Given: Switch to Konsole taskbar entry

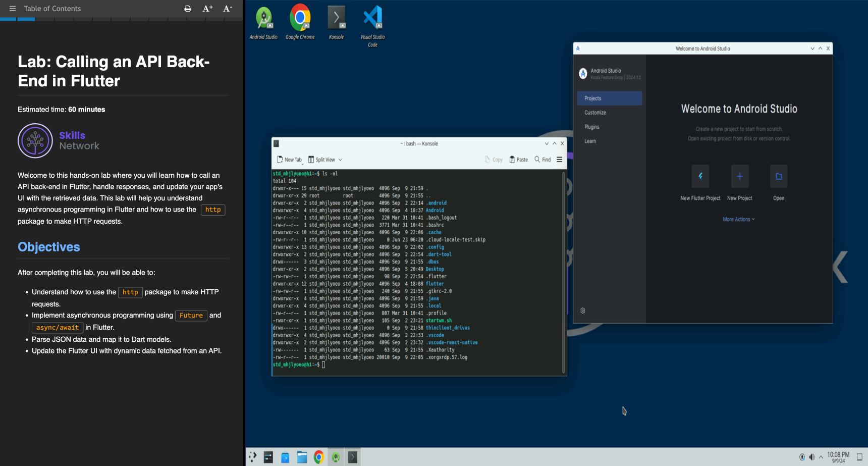Looking at the screenshot, I should [x=353, y=457].
